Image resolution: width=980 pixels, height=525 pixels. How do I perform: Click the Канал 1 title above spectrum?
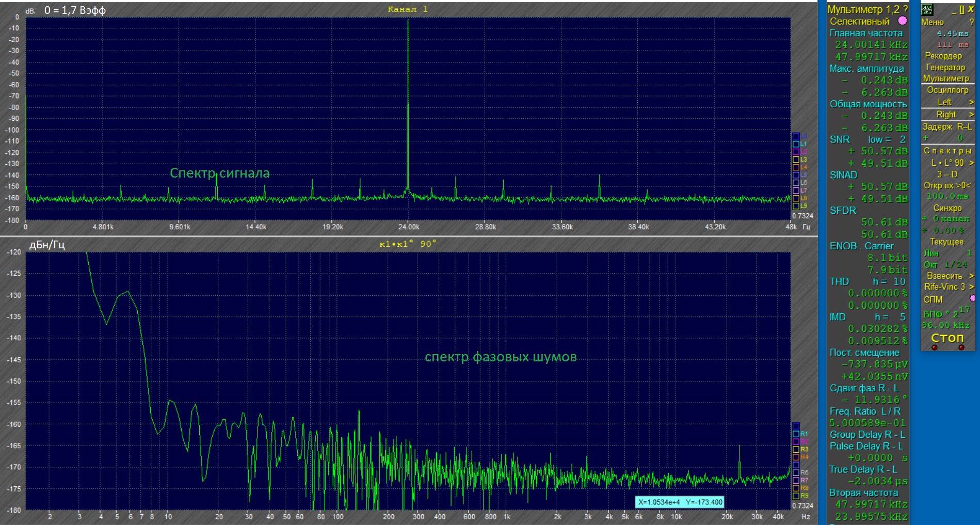(408, 9)
